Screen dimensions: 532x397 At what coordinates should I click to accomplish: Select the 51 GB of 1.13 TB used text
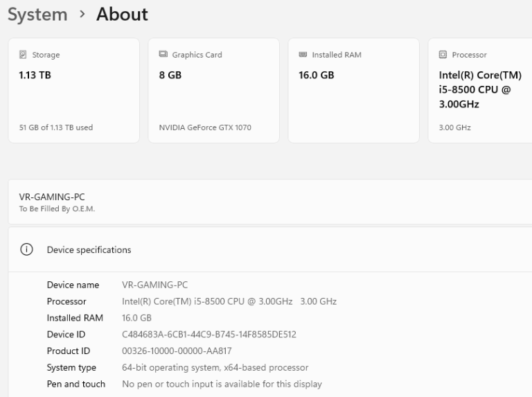point(55,127)
